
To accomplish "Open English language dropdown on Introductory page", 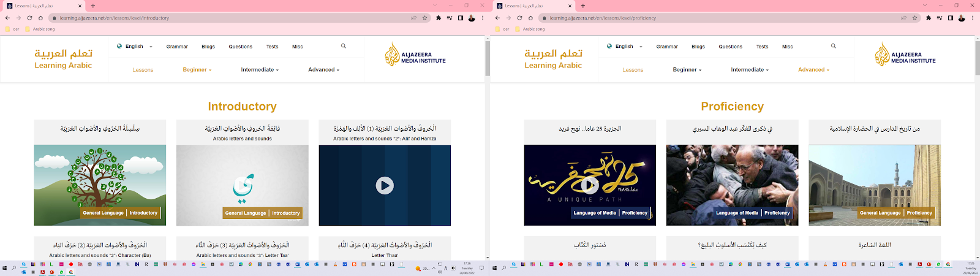I will coord(135,47).
